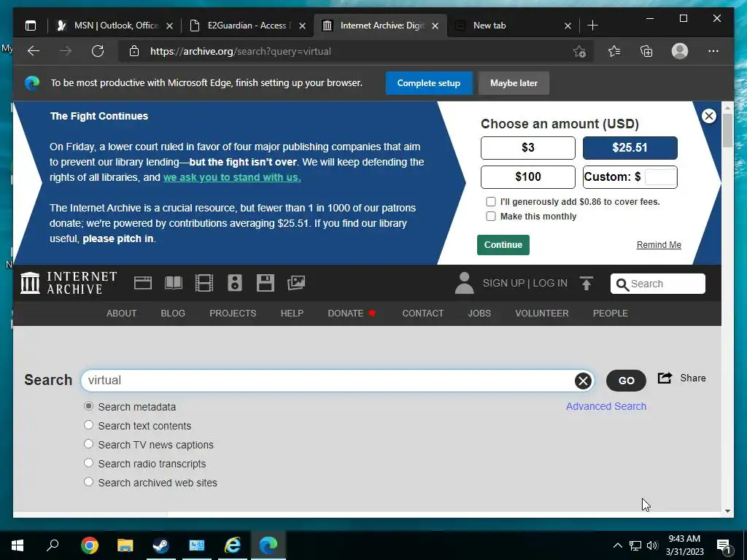Image resolution: width=747 pixels, height=560 pixels.
Task: Click the page vertical scrollbar thumb
Action: (727, 131)
